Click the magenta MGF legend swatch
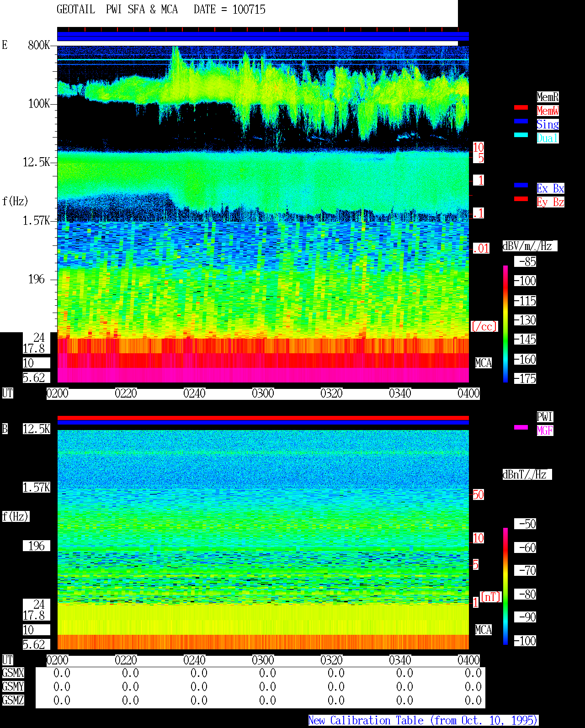Screen dimensions: 585x728 point(521,427)
